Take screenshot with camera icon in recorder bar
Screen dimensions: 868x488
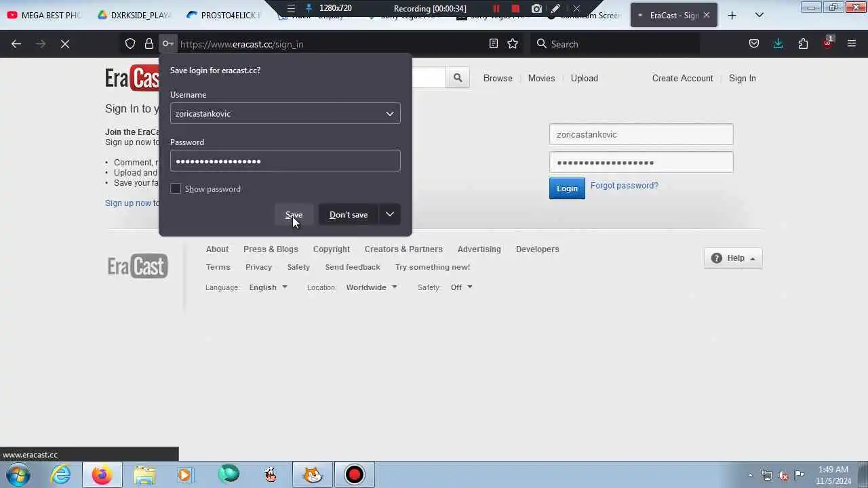coord(536,9)
